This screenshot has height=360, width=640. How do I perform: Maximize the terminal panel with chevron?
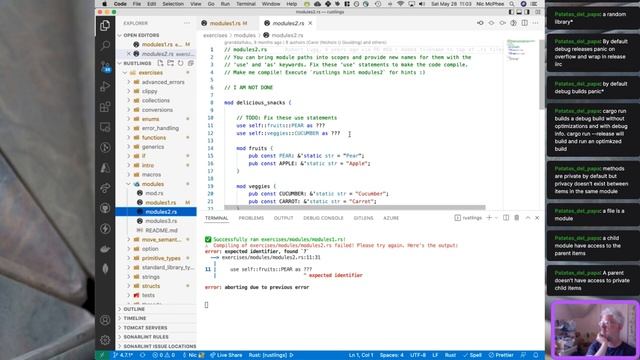click(528, 218)
